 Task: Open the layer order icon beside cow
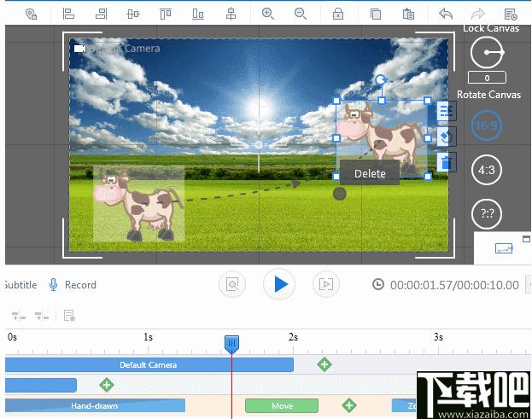[446, 111]
